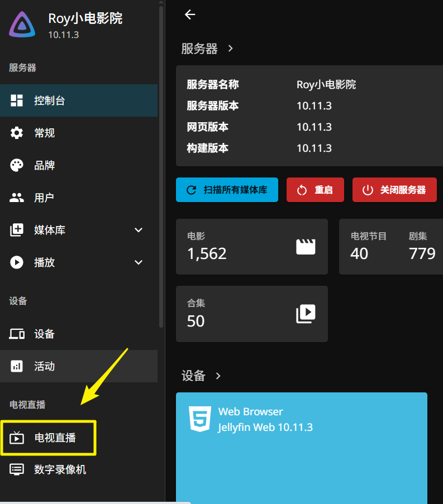The image size is (443, 504).
Task: Click the 数字录像机 DVR icon
Action: pyautogui.click(x=17, y=469)
